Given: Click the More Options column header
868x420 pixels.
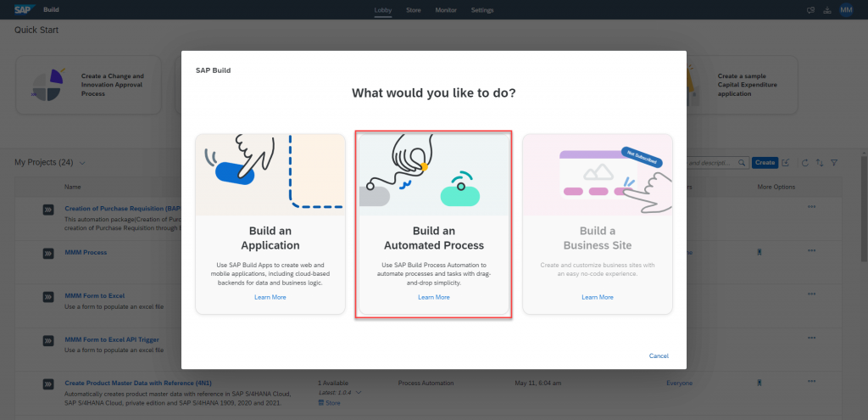Looking at the screenshot, I should [776, 188].
